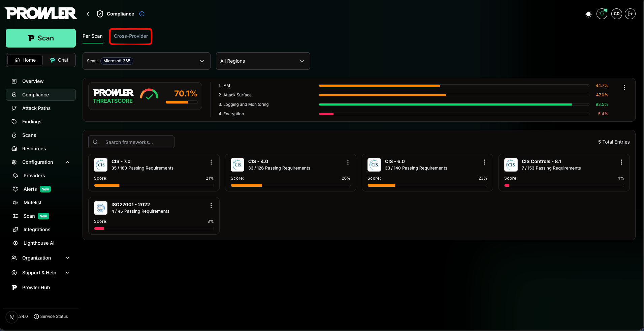Open the CIS Controls - 8.1 title
Viewport: 644px width, 331px height.
(541, 161)
